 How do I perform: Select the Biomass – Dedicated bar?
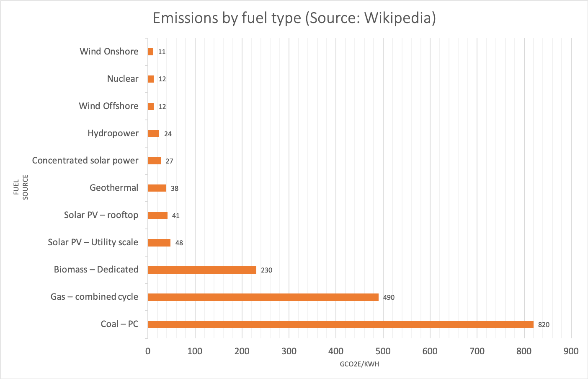coord(202,270)
